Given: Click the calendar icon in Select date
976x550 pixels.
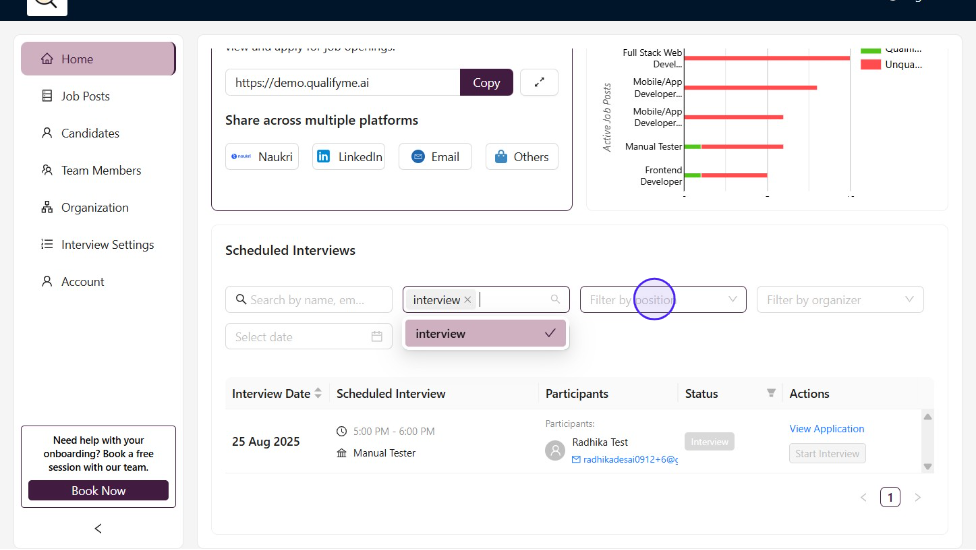Looking at the screenshot, I should [377, 337].
